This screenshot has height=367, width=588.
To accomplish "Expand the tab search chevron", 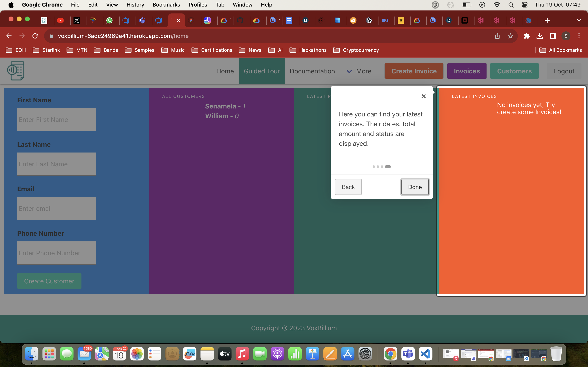I will (579, 20).
